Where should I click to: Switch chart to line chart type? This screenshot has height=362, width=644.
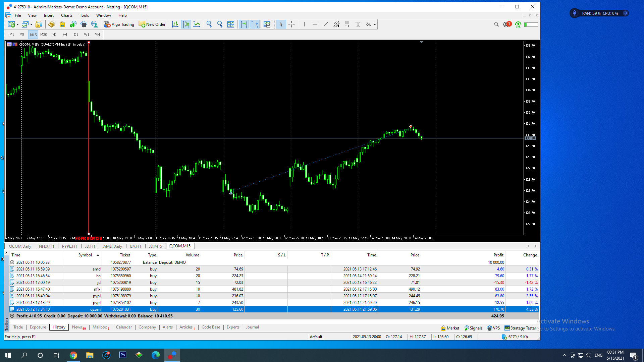tap(197, 24)
